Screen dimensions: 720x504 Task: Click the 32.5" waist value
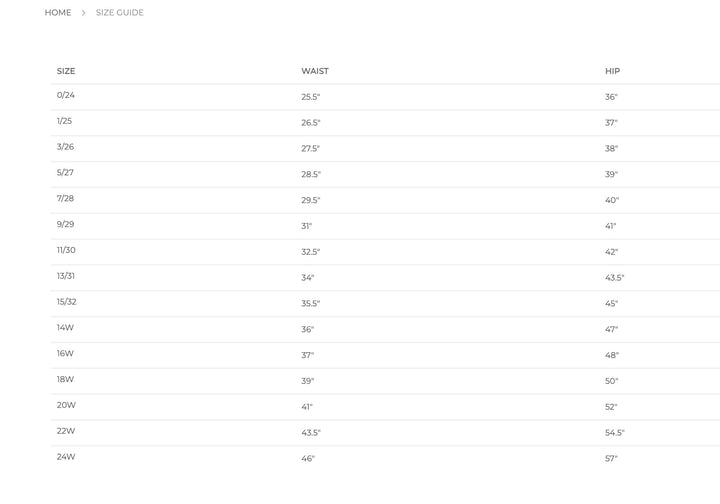point(311,252)
